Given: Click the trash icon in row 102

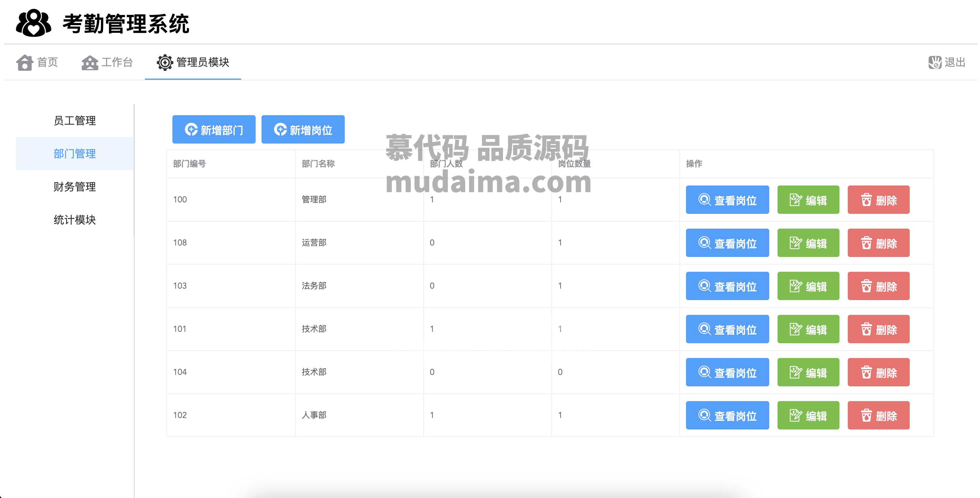Looking at the screenshot, I should pyautogui.click(x=866, y=415).
